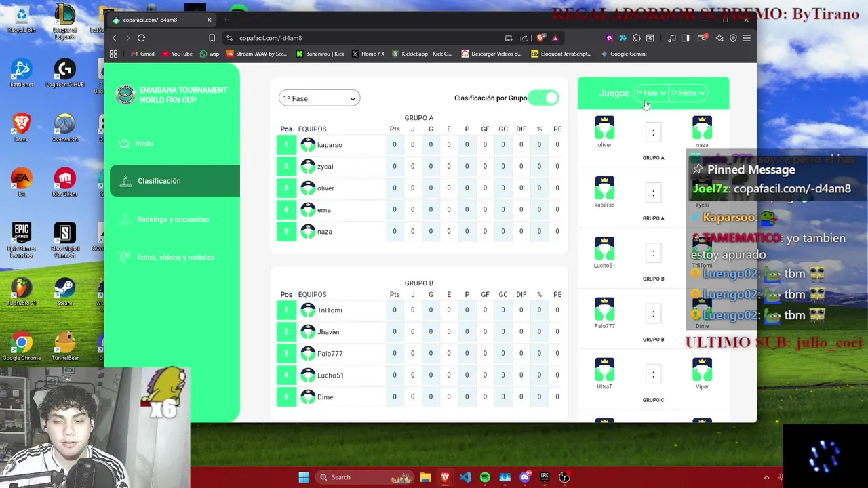Open the browser extensions puzzle icon
868x488 pixels.
pos(636,38)
